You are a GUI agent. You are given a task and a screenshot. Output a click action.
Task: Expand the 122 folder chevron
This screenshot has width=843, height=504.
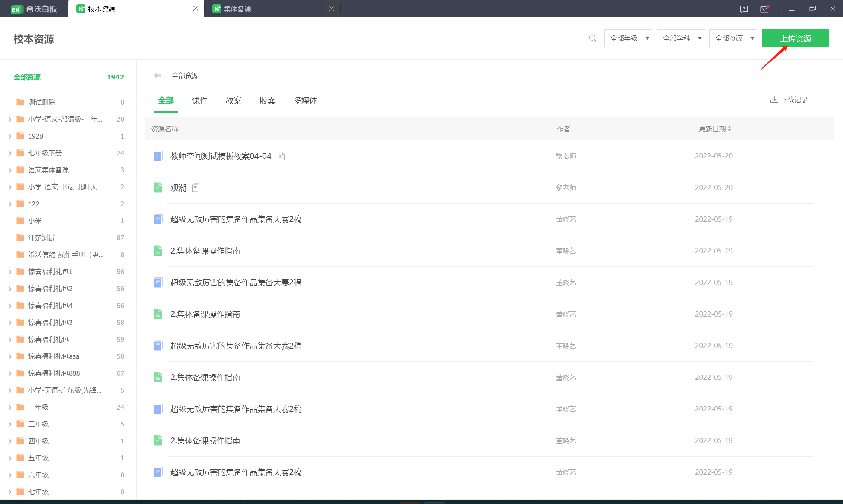point(10,204)
